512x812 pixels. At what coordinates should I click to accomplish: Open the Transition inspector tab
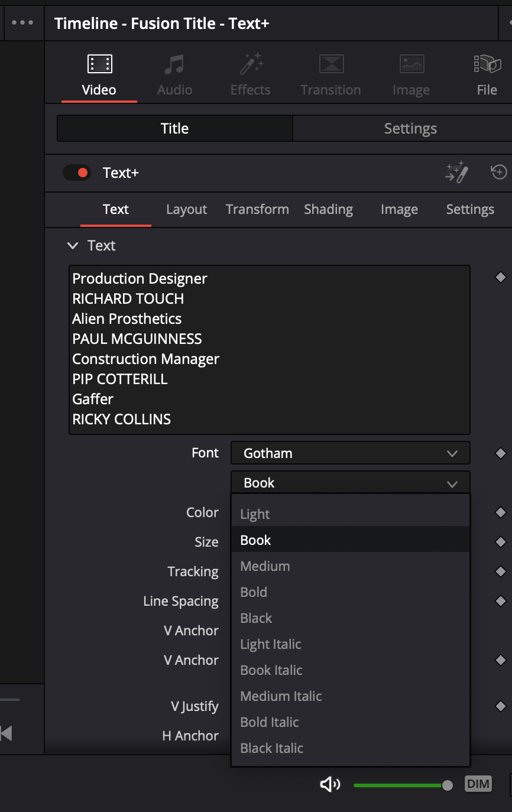[x=330, y=76]
